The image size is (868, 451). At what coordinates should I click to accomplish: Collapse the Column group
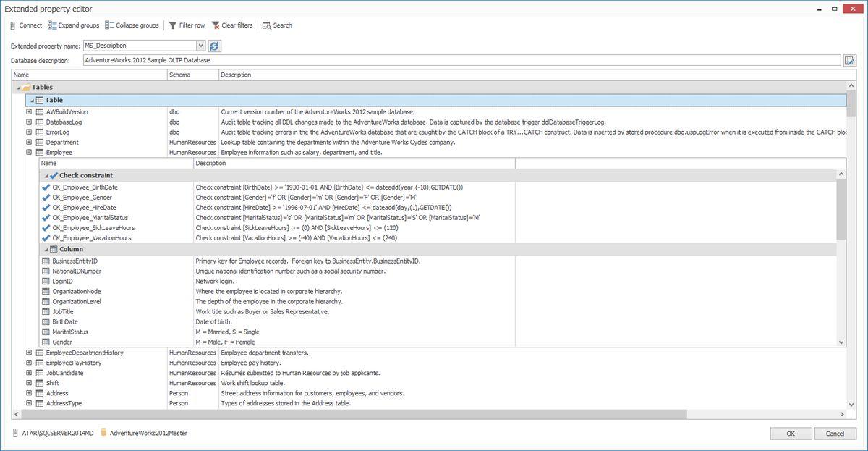coord(46,249)
